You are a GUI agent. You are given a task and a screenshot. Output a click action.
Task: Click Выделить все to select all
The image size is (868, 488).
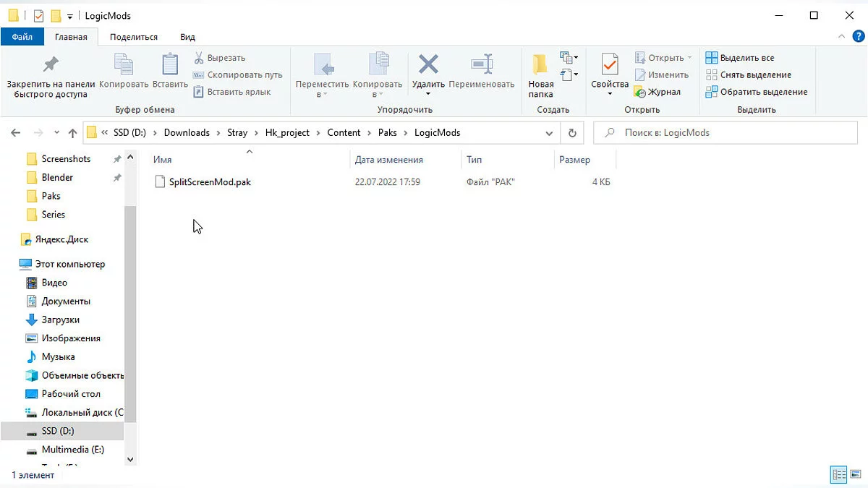click(740, 58)
